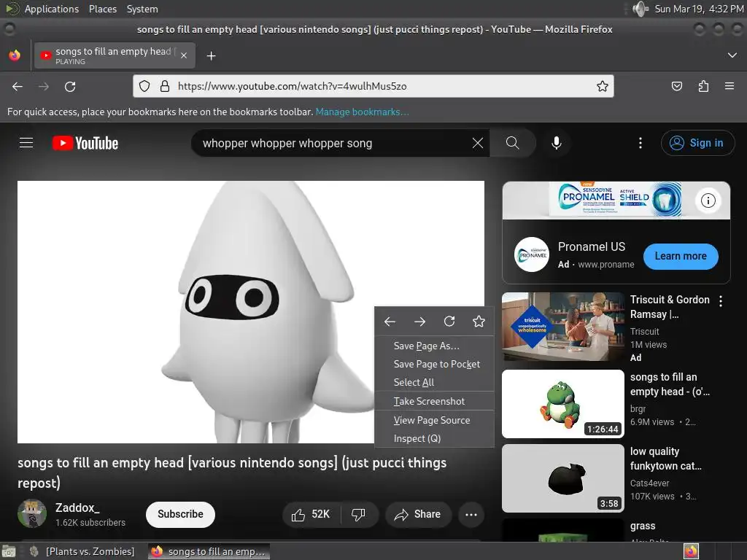Open Applications menu
Screen dimensions: 747x560
(52, 9)
